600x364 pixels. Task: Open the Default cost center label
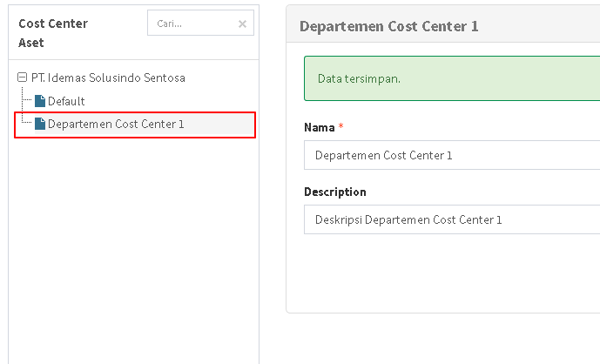point(66,101)
